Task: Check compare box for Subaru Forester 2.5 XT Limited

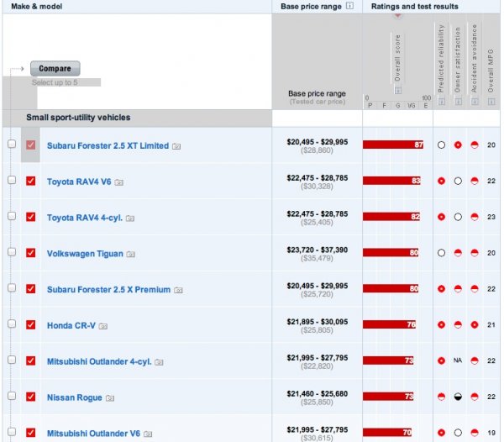Action: [31, 145]
